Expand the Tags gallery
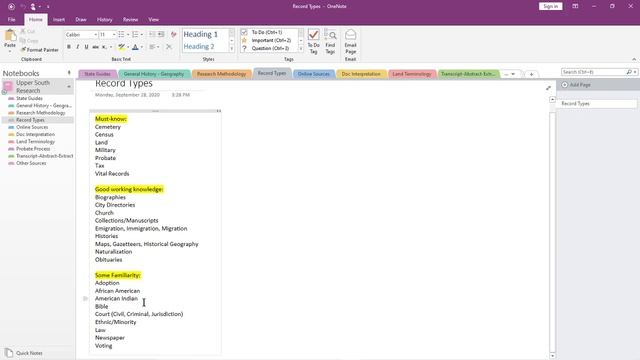640x360 pixels. click(x=301, y=49)
